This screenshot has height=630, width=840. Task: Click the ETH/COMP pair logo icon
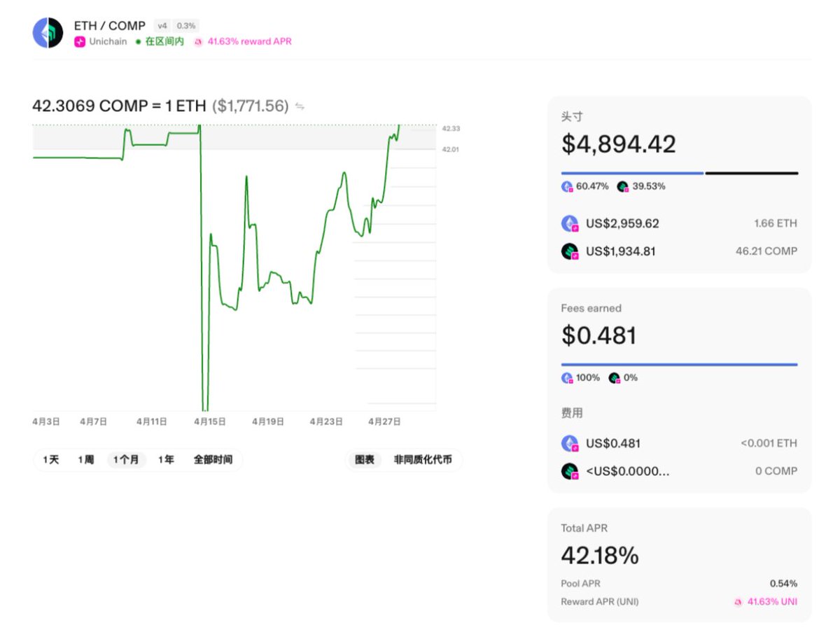pyautogui.click(x=48, y=33)
